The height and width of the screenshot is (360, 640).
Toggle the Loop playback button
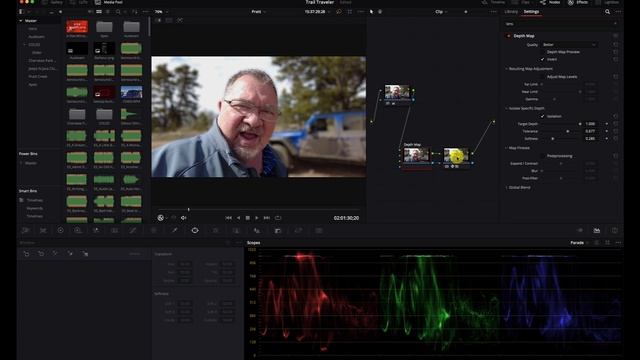[x=278, y=218]
